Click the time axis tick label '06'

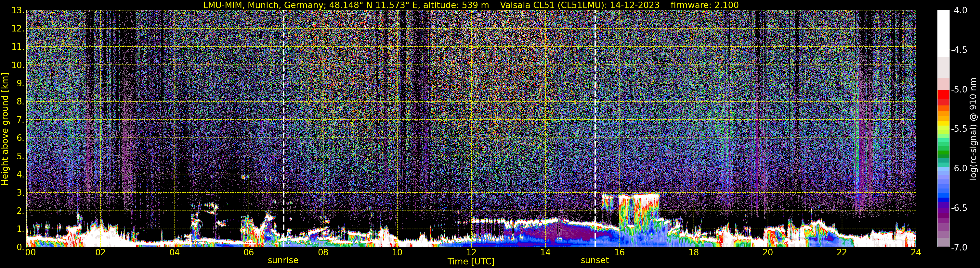[x=249, y=252]
